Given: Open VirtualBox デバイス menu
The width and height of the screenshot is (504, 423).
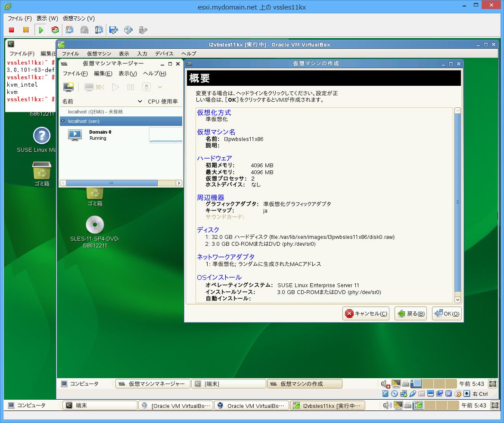Looking at the screenshot, I should 164,53.
